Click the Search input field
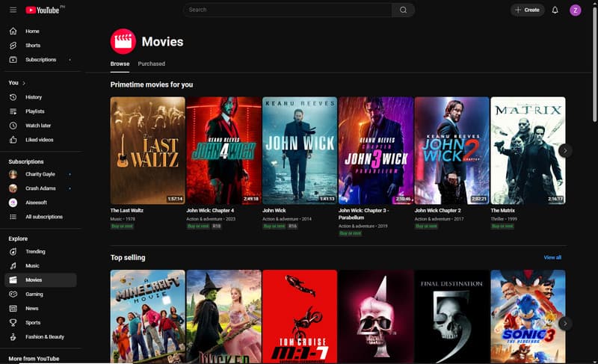This screenshot has height=364, width=598. click(288, 10)
